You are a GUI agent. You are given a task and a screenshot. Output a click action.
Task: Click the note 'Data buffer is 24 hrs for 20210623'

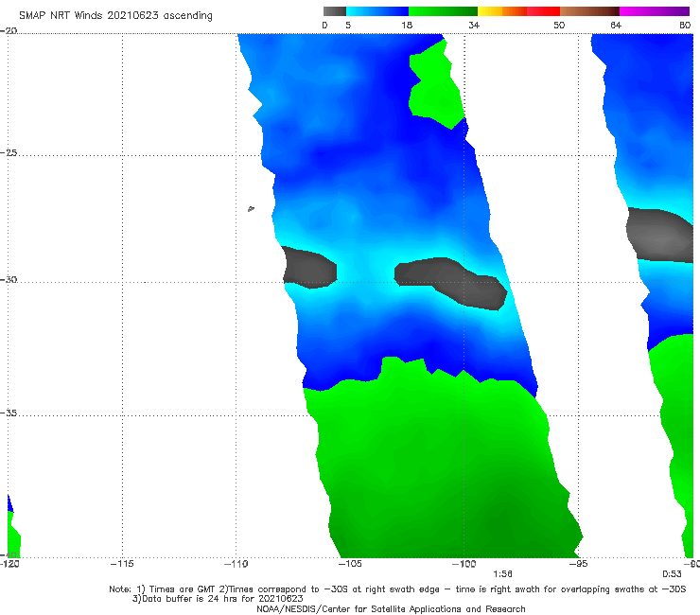pos(219,599)
